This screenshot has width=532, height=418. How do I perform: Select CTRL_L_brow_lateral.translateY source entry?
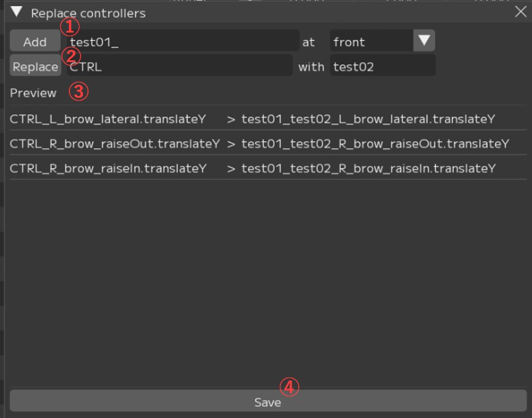point(108,119)
